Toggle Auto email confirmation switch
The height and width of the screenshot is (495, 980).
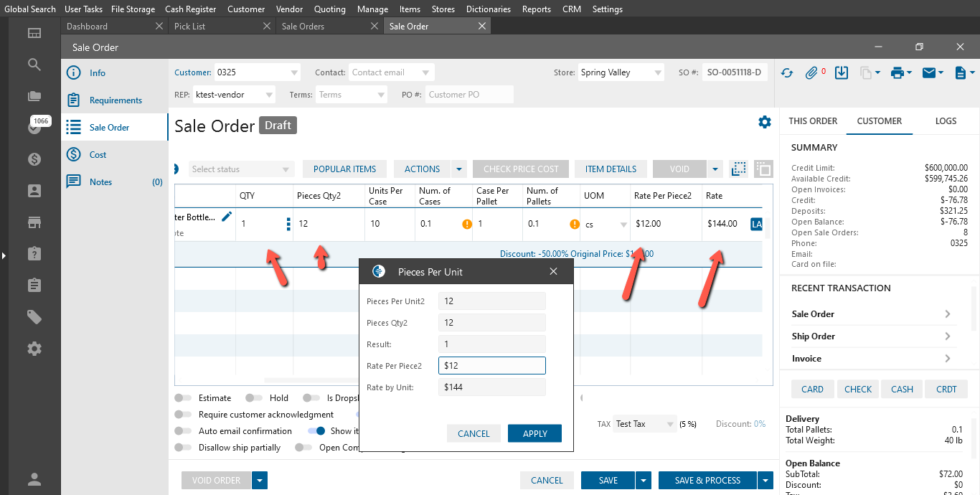point(184,431)
